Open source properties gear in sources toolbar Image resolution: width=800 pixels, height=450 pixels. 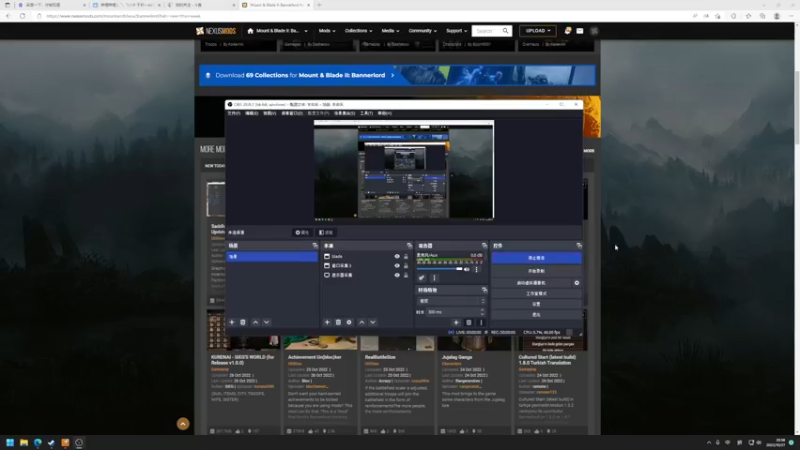(349, 322)
